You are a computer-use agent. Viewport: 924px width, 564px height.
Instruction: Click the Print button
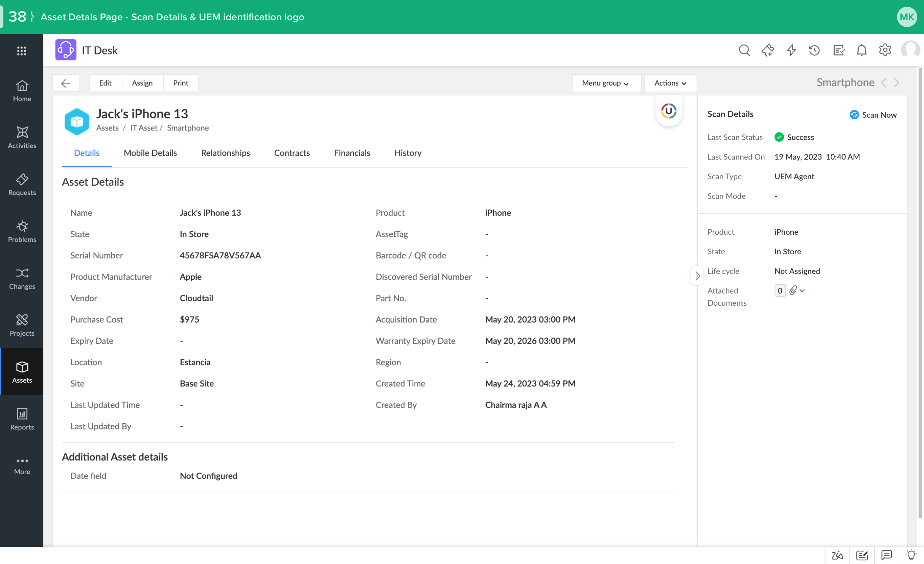180,83
